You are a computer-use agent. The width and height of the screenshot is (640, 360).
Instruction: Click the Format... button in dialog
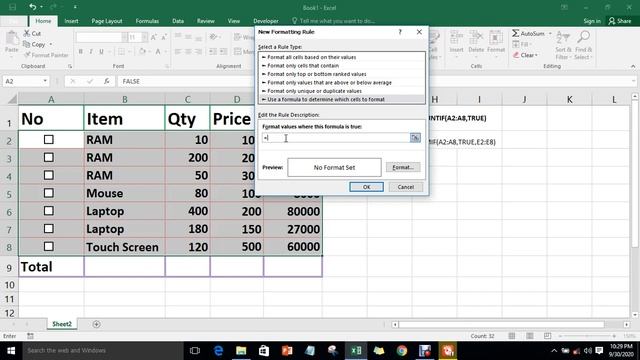(403, 167)
